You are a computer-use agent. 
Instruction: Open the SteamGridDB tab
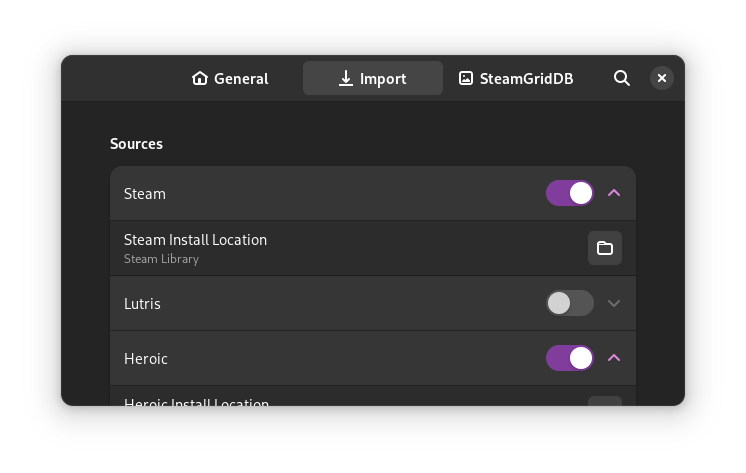[526, 78]
